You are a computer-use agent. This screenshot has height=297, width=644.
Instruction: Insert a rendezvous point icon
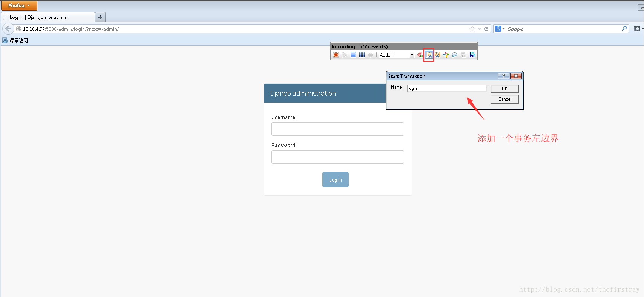(x=446, y=55)
